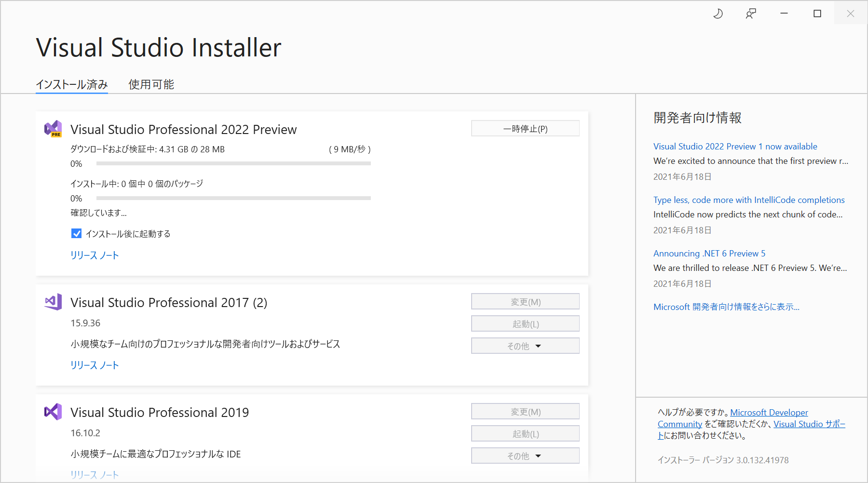Viewport: 868px width, 483px height.
Task: Click the Visual Studio Installer heading
Action: tap(159, 48)
